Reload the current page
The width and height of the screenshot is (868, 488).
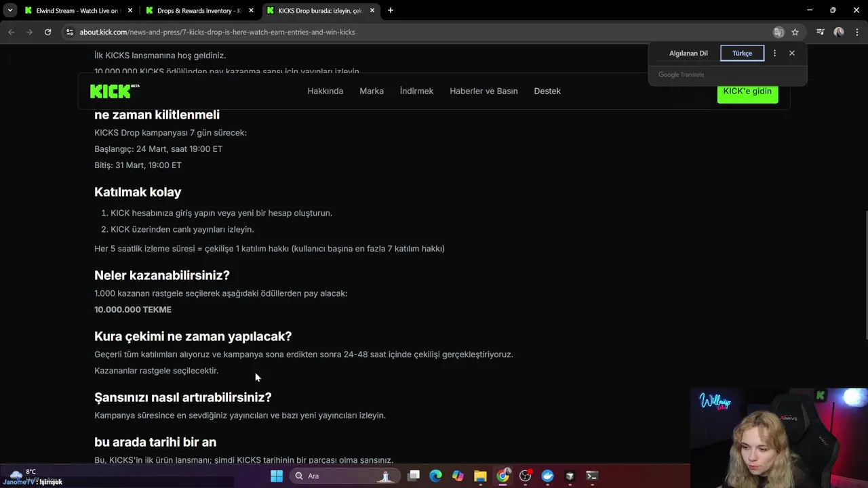tap(47, 32)
